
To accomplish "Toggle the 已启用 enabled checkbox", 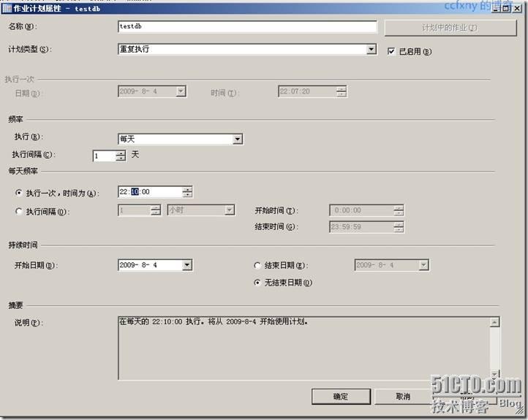I will pyautogui.click(x=391, y=51).
